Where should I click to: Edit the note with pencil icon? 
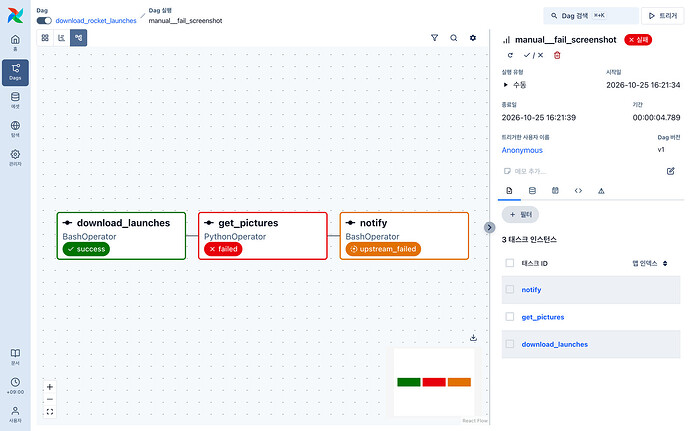coord(671,171)
